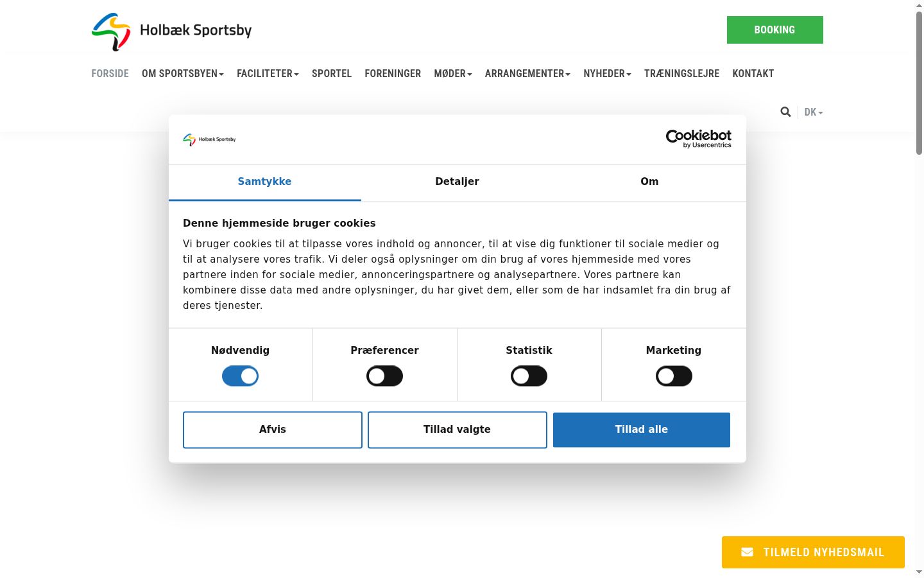This screenshot has width=924, height=578.
Task: Click the Tillad alle button
Action: [x=642, y=430]
